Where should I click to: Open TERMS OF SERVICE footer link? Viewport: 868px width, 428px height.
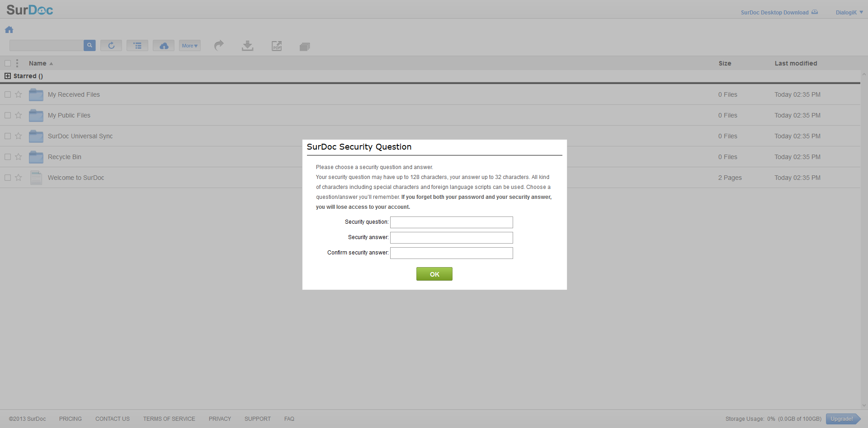pyautogui.click(x=169, y=419)
